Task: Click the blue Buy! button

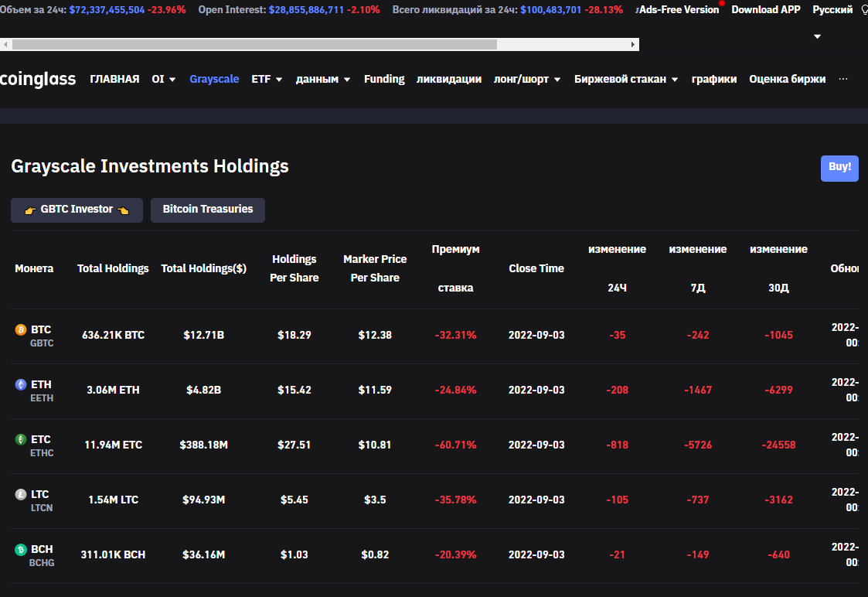Action: click(839, 169)
